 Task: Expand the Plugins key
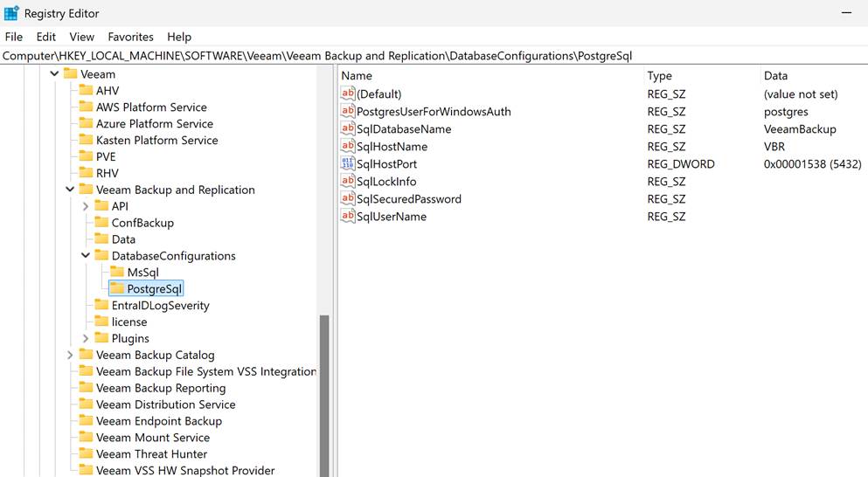pos(86,339)
